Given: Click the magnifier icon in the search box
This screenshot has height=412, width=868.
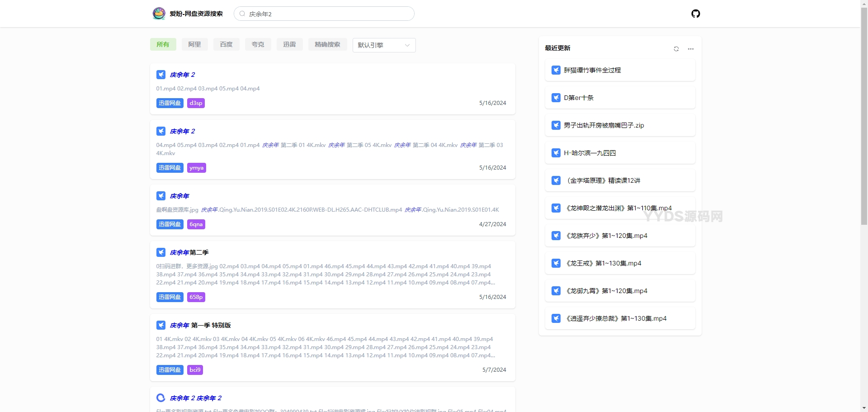Looking at the screenshot, I should (x=242, y=14).
